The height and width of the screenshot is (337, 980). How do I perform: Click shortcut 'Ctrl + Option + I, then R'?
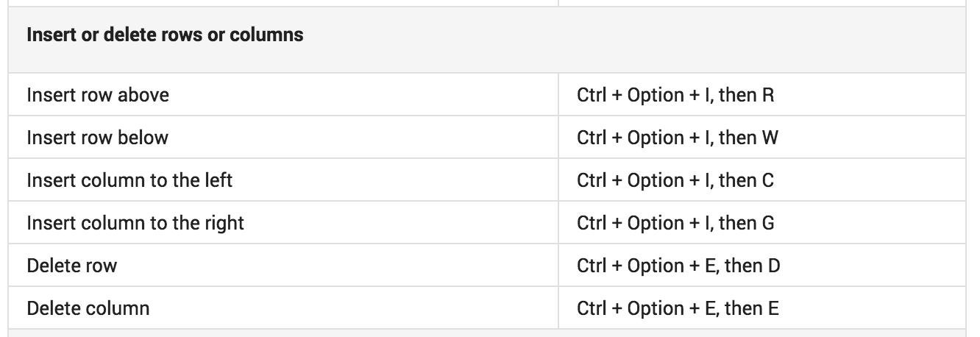[x=676, y=95]
